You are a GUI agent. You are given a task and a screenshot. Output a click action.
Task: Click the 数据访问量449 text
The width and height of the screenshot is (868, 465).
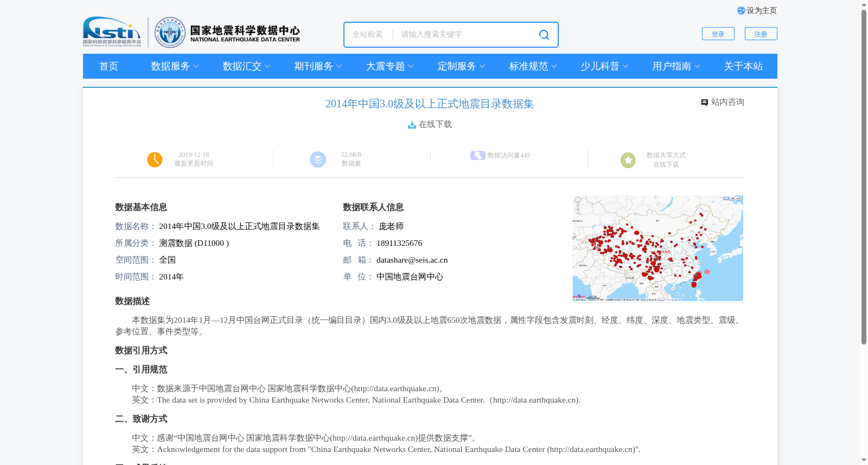tap(509, 156)
